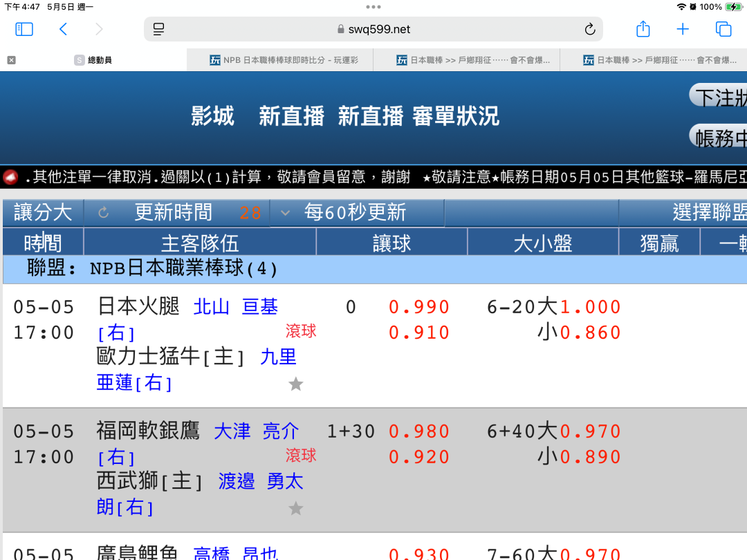Screen dimensions: 747x560
Task: Open the 審單狀況 menu item
Action: (x=455, y=117)
